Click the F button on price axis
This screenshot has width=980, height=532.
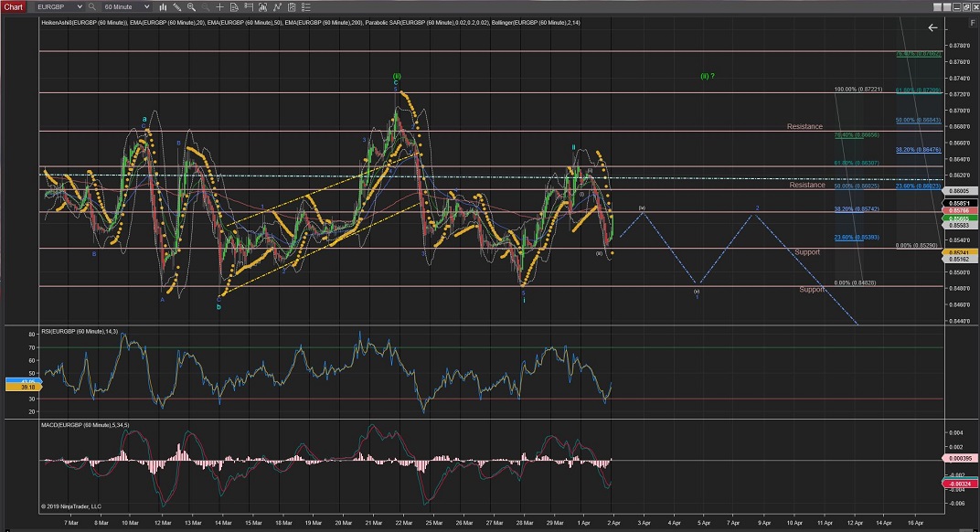click(972, 23)
